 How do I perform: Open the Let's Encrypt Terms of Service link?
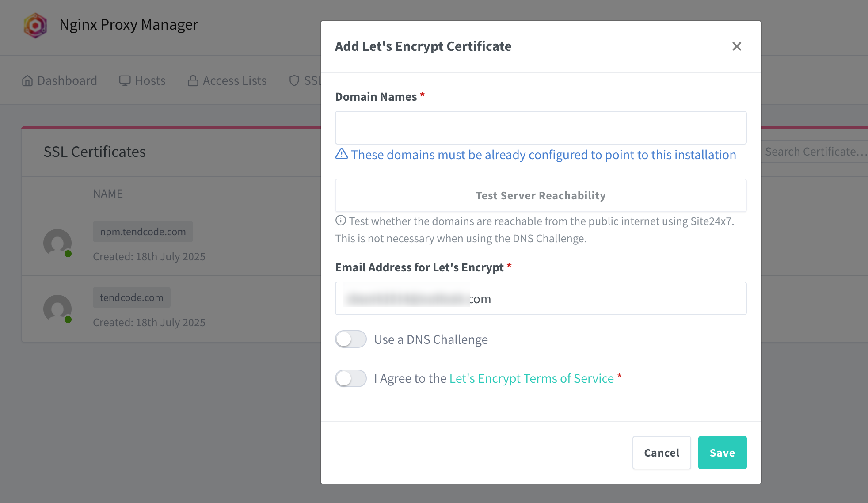click(x=531, y=378)
